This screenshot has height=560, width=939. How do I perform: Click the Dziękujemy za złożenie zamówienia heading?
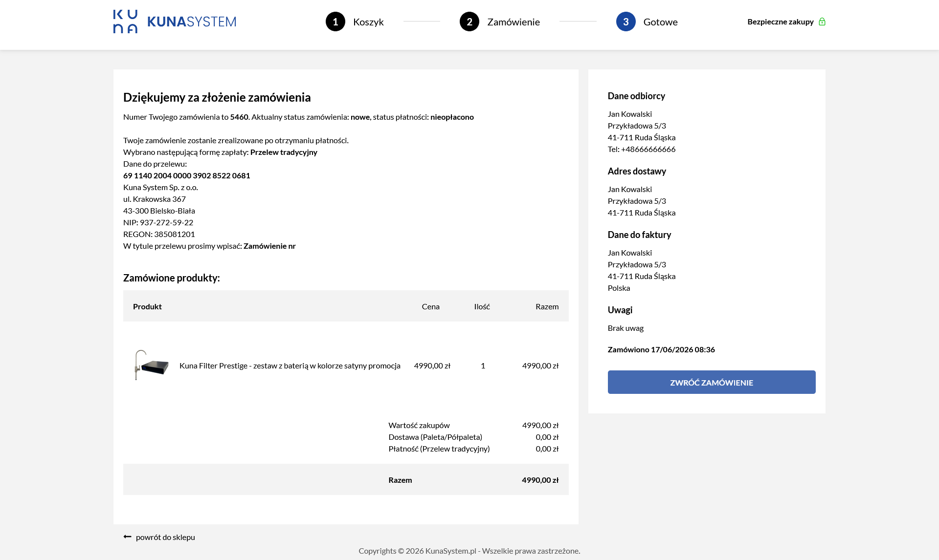pos(217,97)
